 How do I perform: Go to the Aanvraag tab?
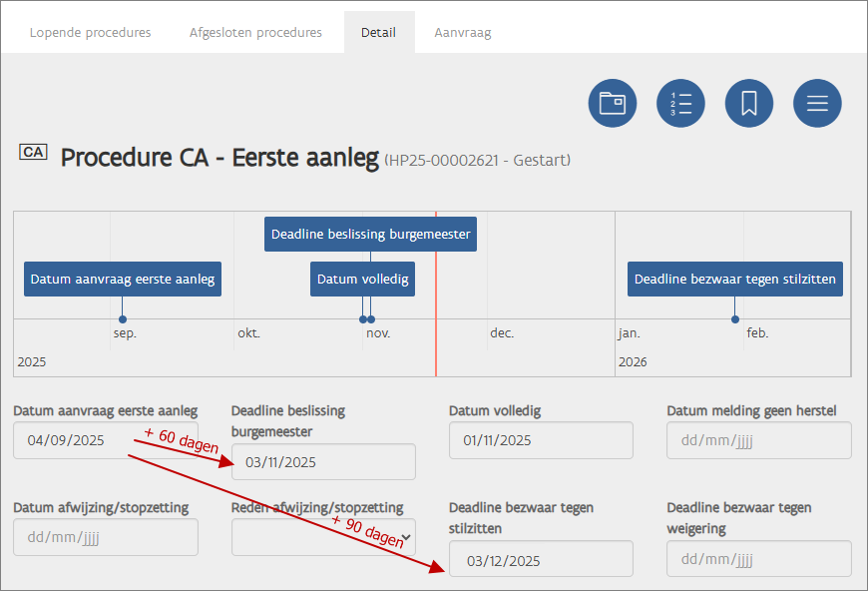462,32
